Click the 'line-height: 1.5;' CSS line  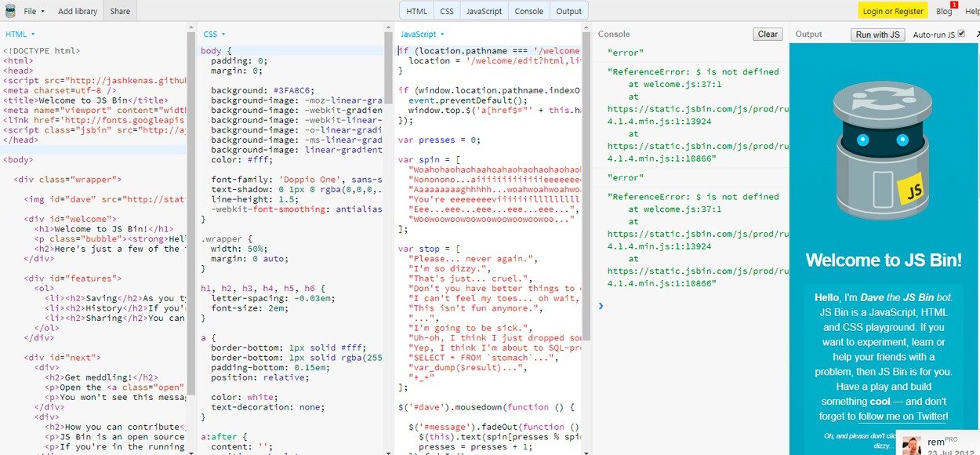(254, 199)
